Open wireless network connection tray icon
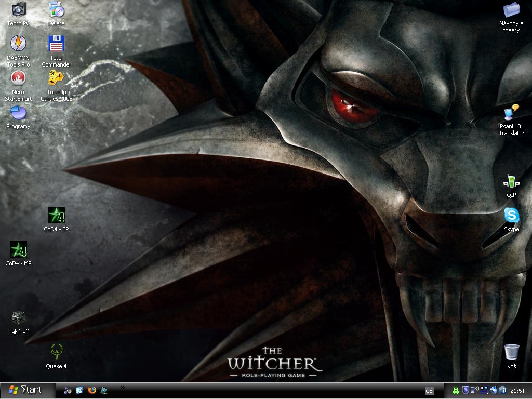Image resolution: width=532 pixels, height=399 pixels. pyautogui.click(x=475, y=391)
